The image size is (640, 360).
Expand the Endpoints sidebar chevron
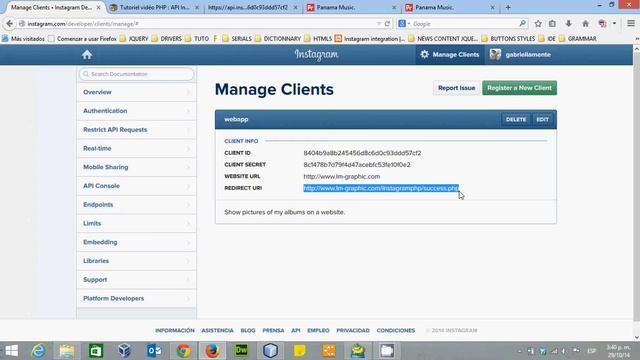(188, 205)
